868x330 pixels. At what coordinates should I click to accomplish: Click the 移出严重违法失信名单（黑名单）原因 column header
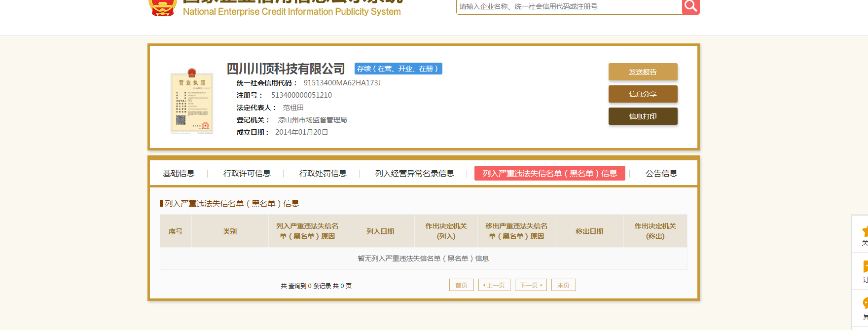coord(516,231)
